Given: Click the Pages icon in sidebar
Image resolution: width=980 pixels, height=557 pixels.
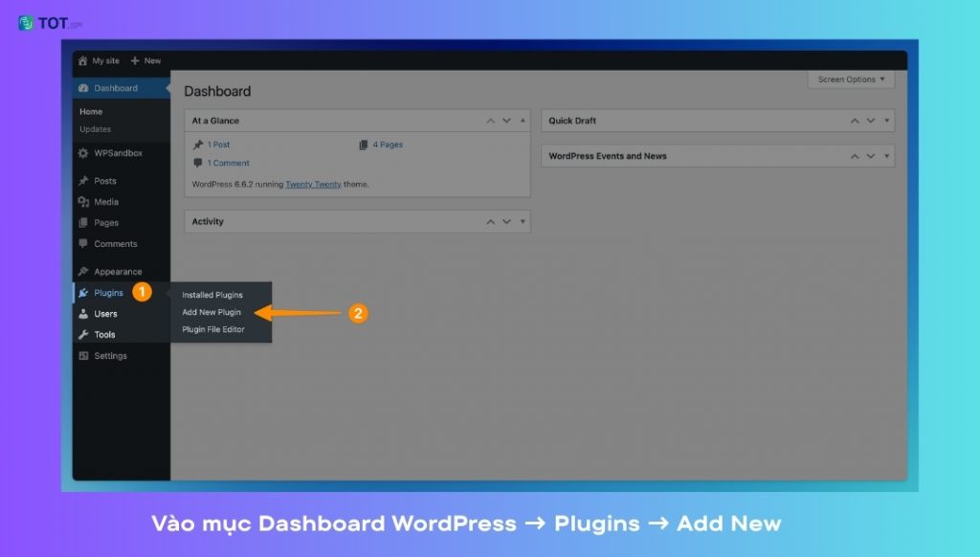Looking at the screenshot, I should (x=84, y=223).
